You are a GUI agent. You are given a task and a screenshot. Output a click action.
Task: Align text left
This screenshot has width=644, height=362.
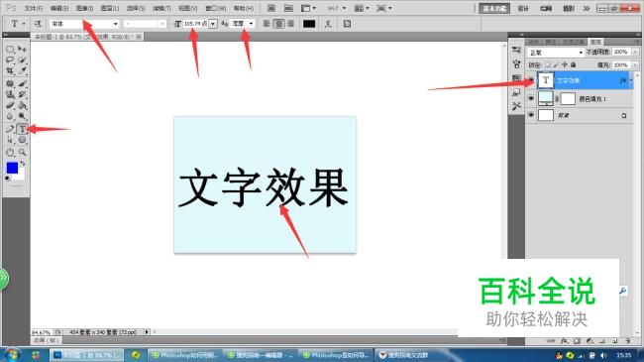coord(267,24)
